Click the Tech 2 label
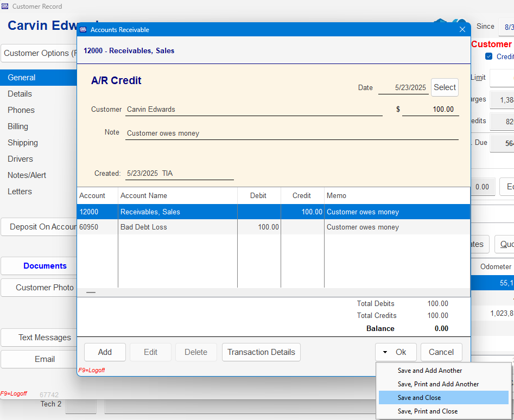This screenshot has width=514, height=420. [51, 404]
